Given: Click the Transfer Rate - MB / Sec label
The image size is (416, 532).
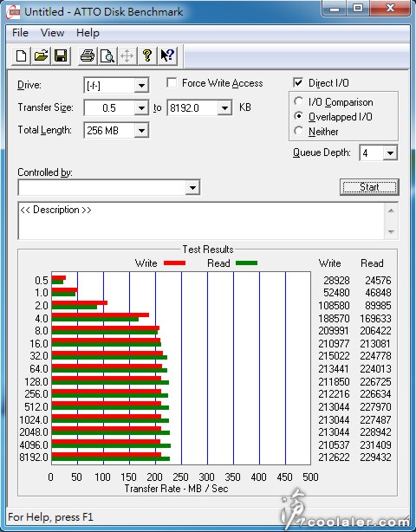Looking at the screenshot, I should (176, 488).
